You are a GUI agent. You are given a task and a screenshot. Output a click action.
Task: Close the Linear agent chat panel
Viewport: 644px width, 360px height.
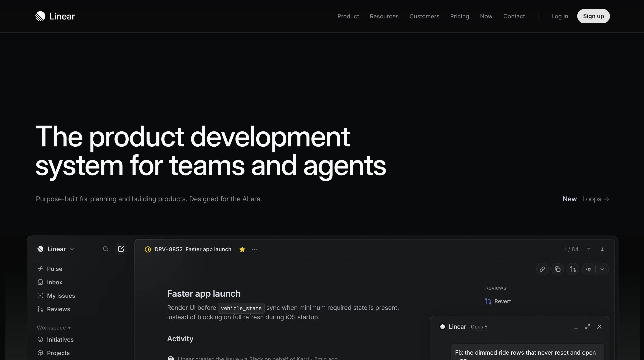599,327
